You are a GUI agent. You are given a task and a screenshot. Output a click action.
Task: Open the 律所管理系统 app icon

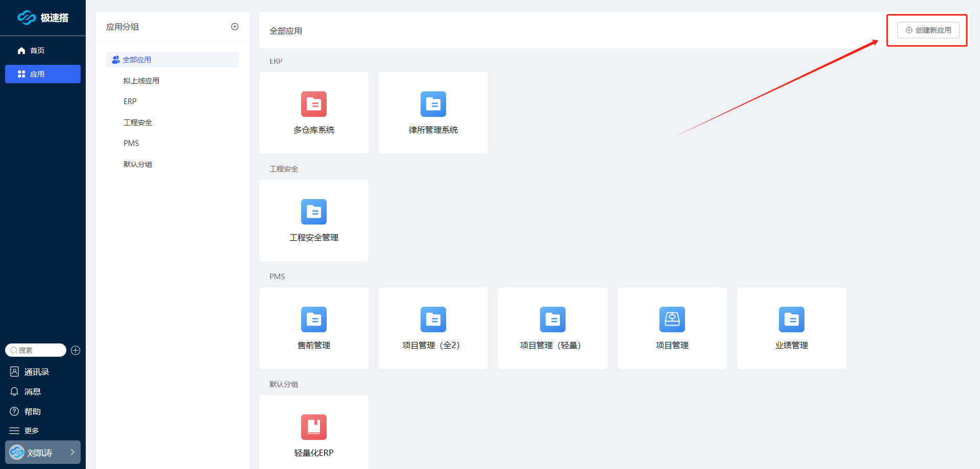coord(433,104)
